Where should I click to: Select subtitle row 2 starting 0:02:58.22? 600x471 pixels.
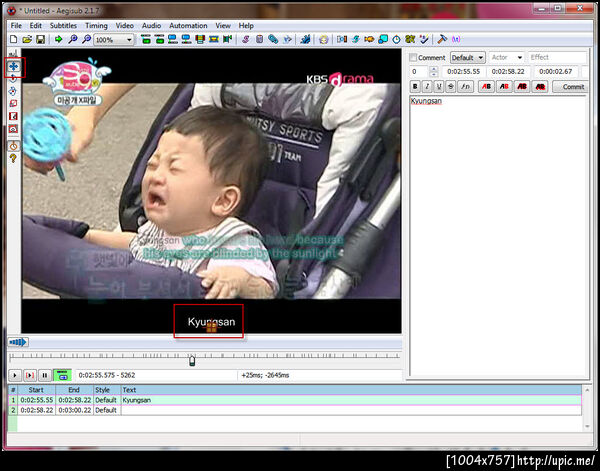[295, 410]
